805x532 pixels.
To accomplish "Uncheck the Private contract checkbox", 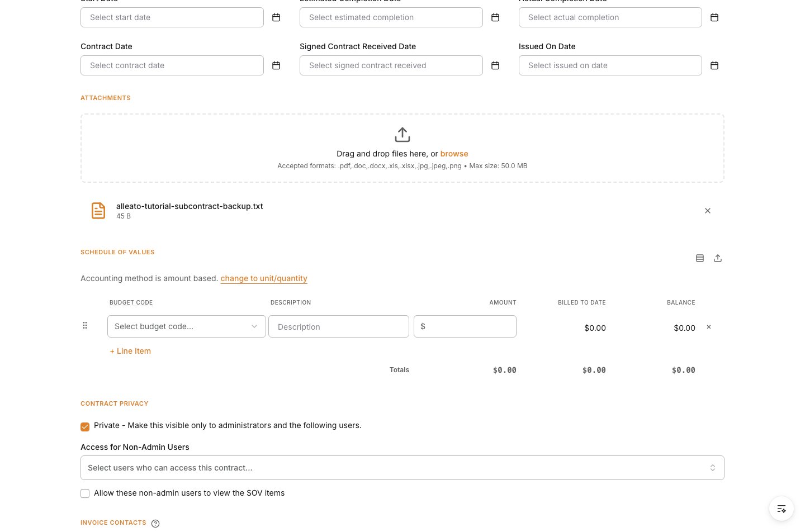I will point(85,427).
